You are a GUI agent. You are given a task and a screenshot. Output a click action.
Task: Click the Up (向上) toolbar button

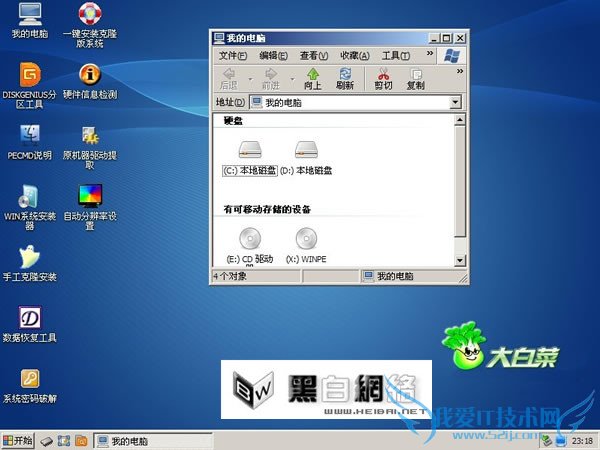(x=313, y=78)
